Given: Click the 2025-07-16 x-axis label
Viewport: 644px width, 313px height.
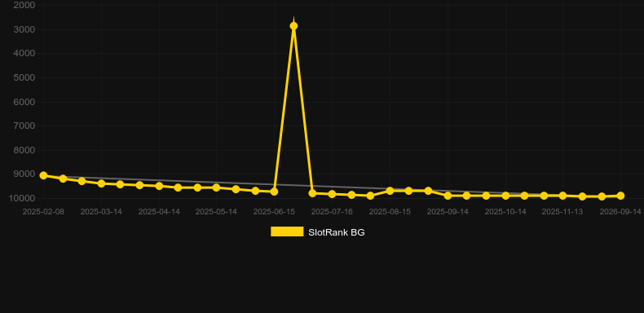Looking at the screenshot, I should click(332, 212).
